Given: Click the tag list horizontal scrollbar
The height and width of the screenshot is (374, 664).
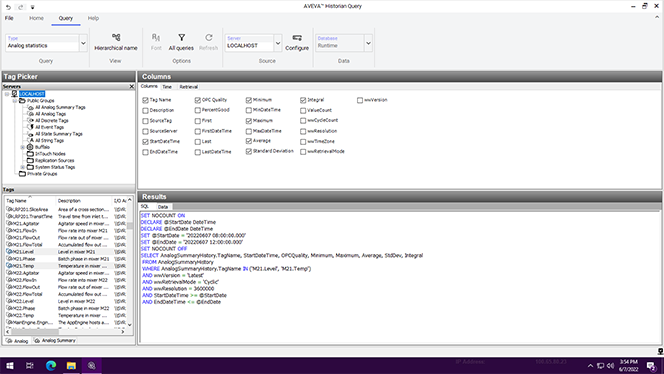Looking at the screenshot, I should click(34, 332).
